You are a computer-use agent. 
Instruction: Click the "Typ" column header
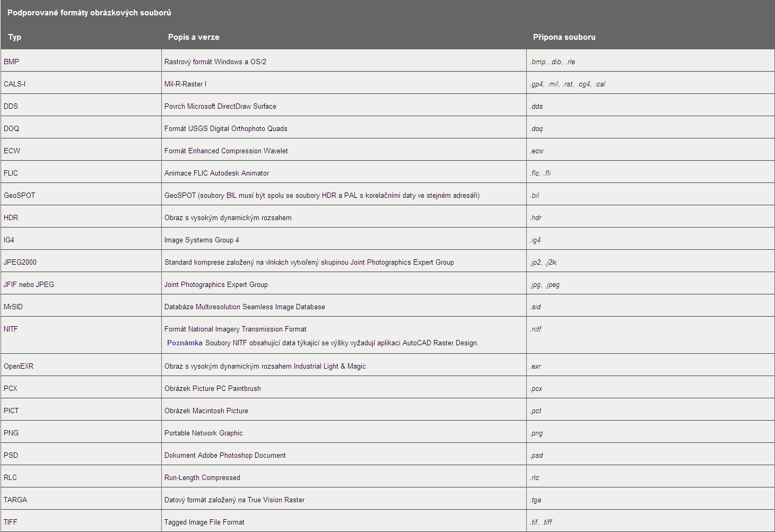[x=15, y=37]
